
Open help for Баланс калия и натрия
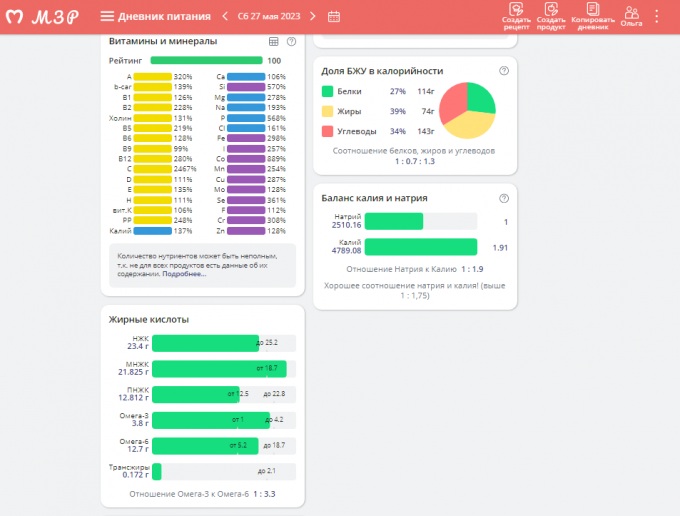click(504, 198)
